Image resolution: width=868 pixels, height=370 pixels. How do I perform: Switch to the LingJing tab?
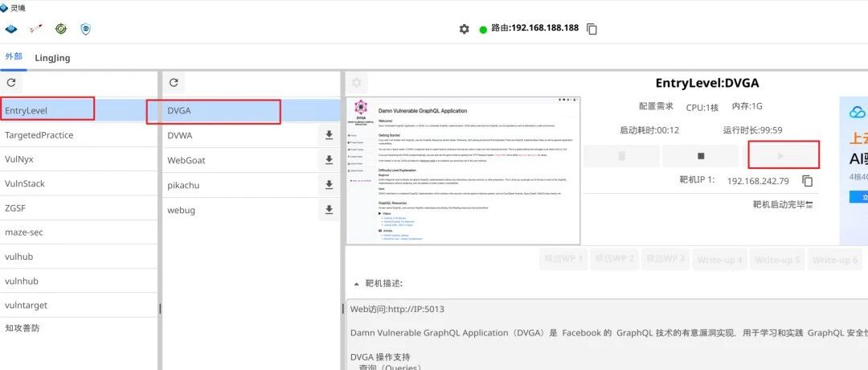point(52,58)
